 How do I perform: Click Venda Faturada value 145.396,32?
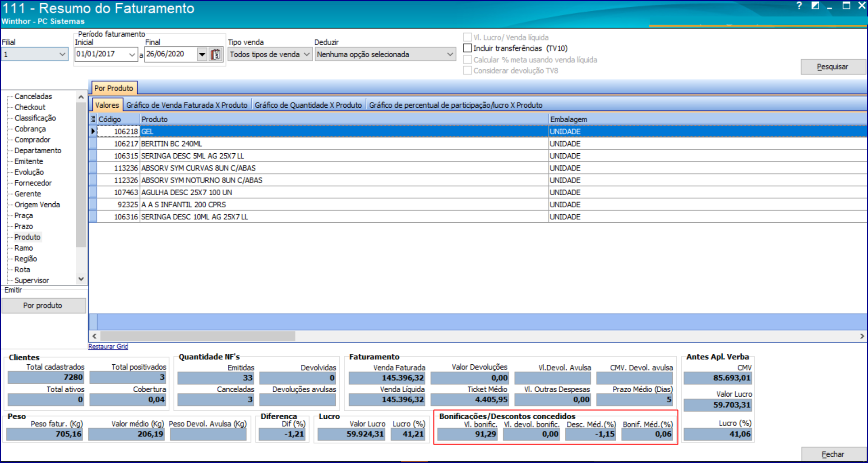tap(387, 378)
